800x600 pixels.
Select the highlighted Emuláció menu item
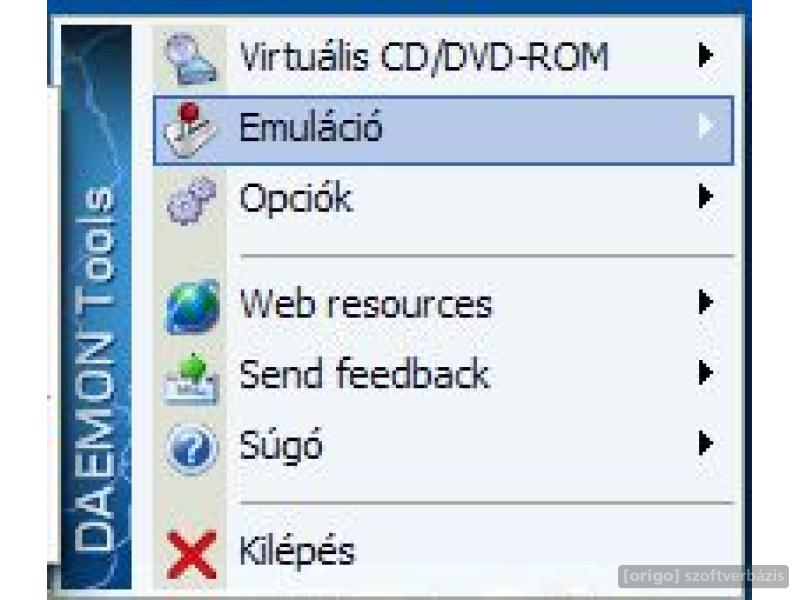443,130
